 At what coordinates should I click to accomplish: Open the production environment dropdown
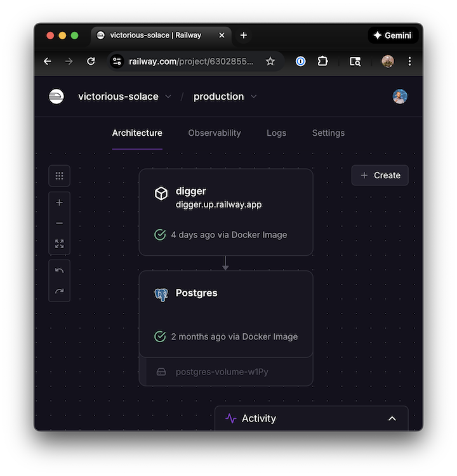tap(225, 96)
